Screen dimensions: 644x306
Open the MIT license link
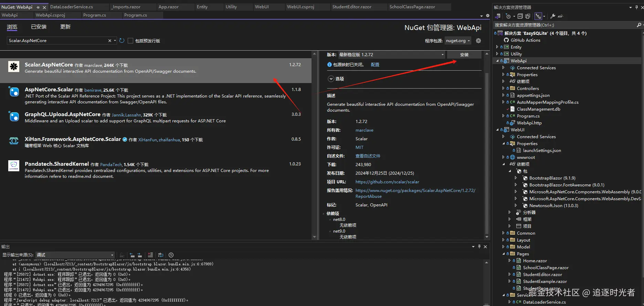click(359, 147)
